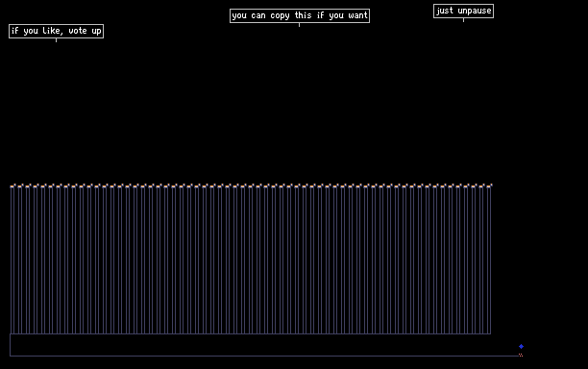Open the "you can copy this if you want" sign

click(x=300, y=15)
